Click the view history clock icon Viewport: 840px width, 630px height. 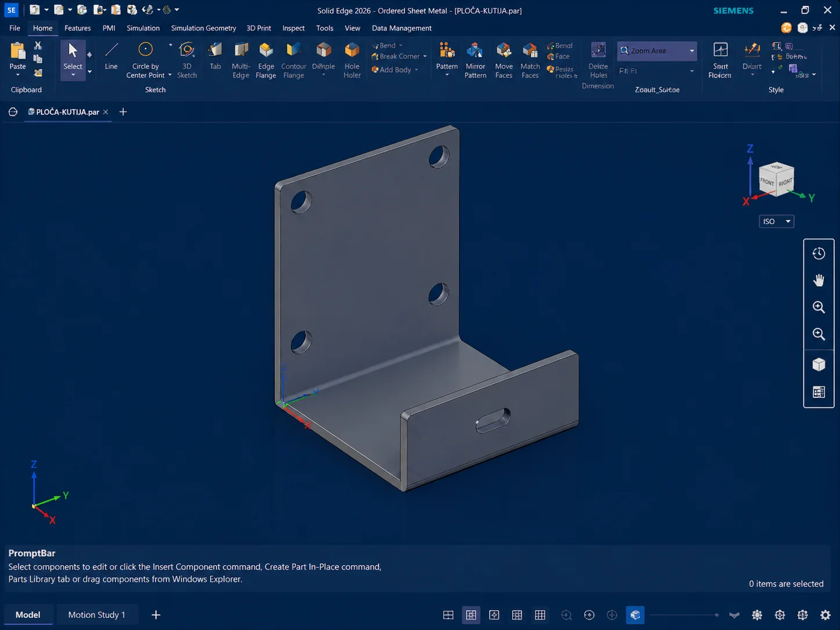pos(819,254)
